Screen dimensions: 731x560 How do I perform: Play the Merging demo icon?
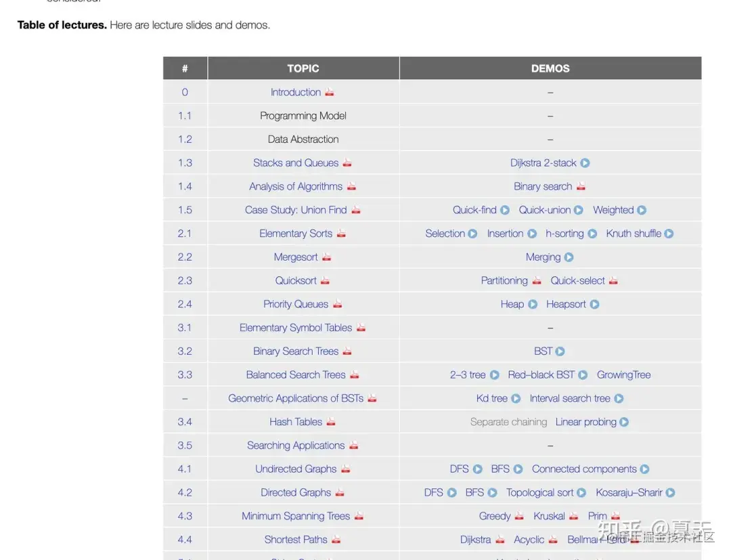(x=569, y=257)
